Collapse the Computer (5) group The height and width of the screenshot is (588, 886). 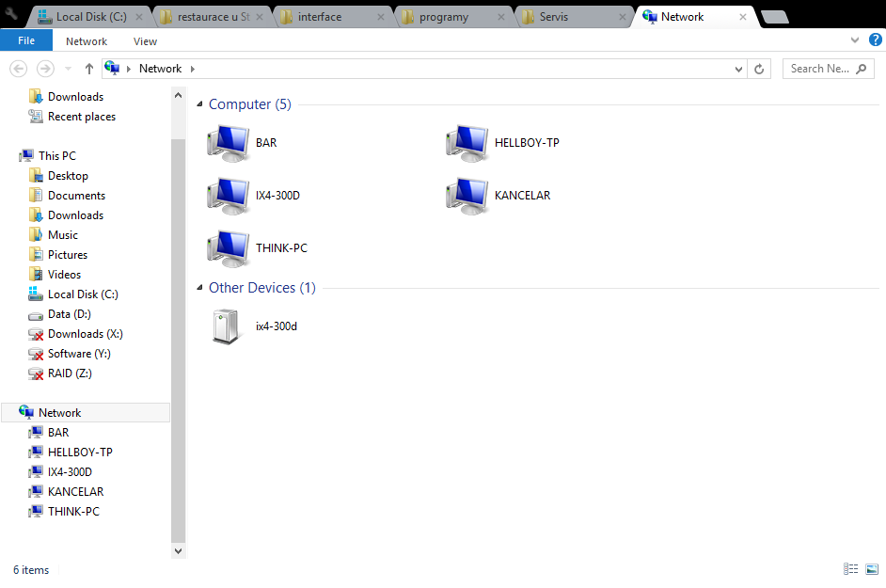[x=199, y=104]
